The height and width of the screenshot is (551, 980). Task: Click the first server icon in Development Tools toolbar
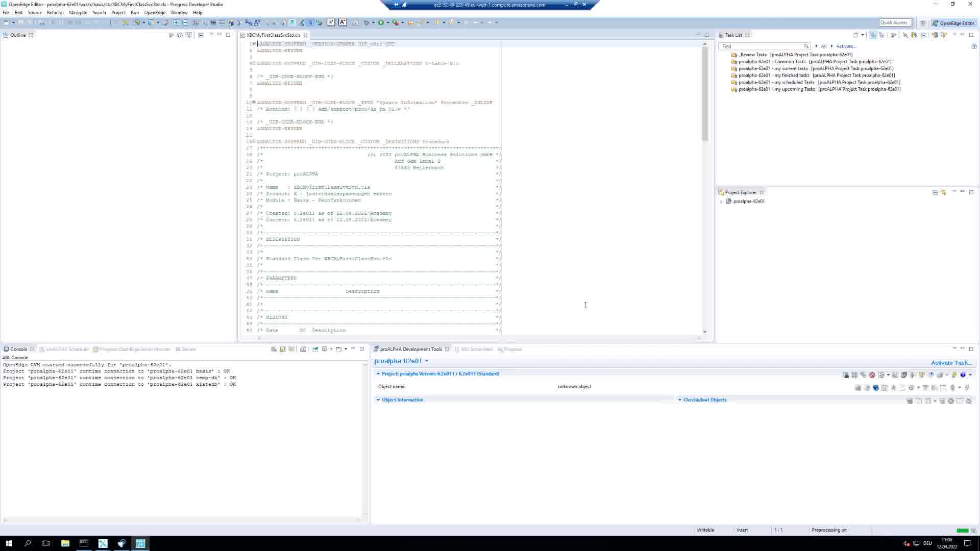(x=846, y=375)
